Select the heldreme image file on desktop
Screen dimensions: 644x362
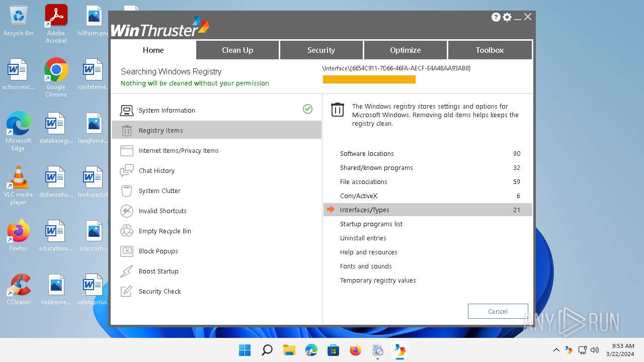56,290
